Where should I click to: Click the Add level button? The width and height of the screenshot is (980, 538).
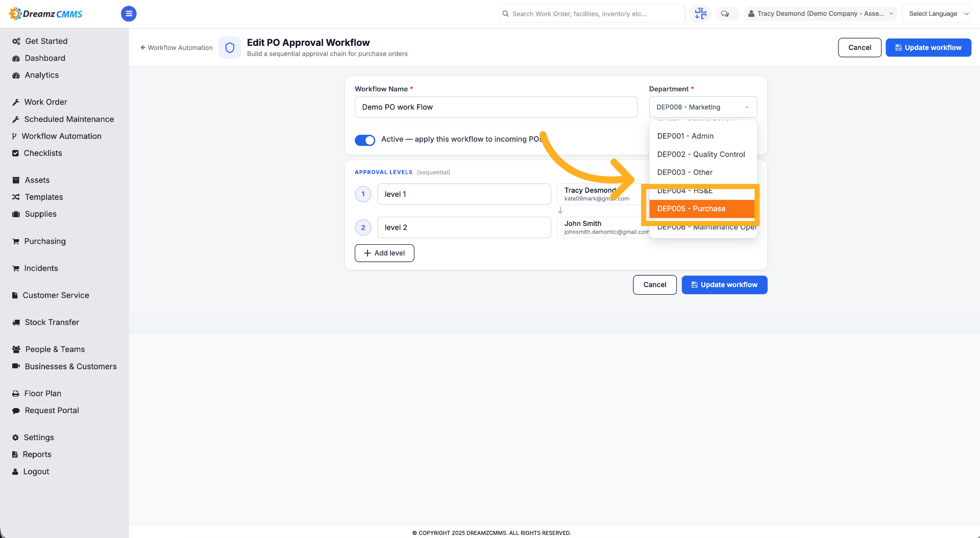click(384, 253)
